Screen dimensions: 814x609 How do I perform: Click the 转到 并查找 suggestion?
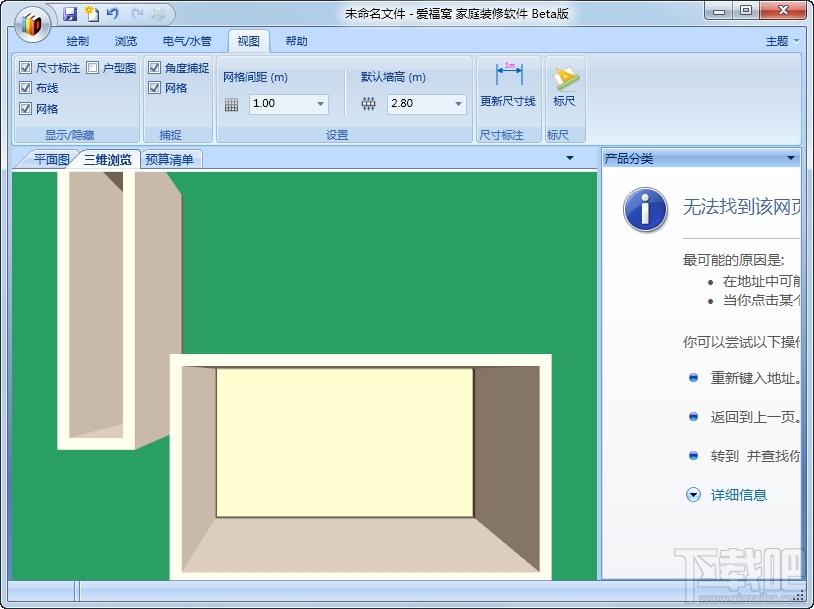click(755, 456)
